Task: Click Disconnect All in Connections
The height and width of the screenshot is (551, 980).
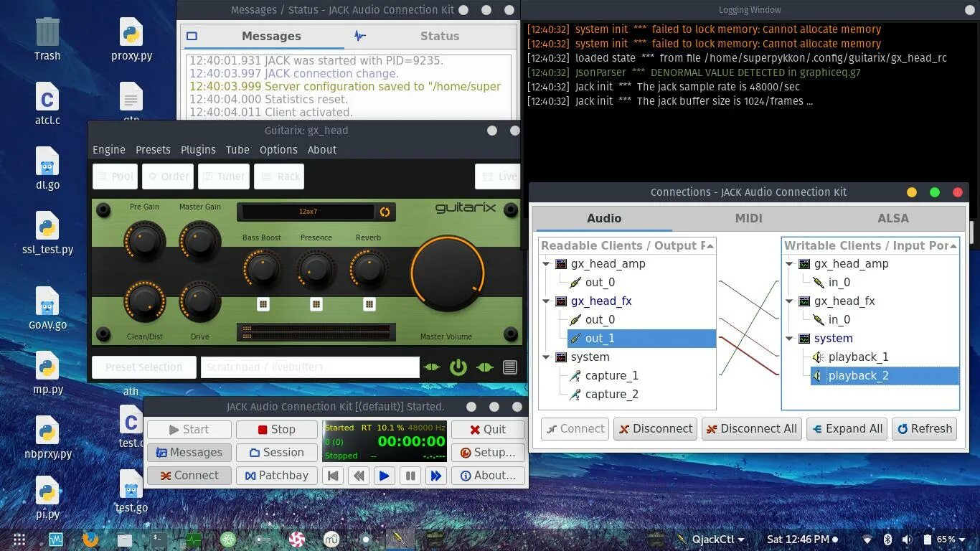Action: tap(752, 429)
